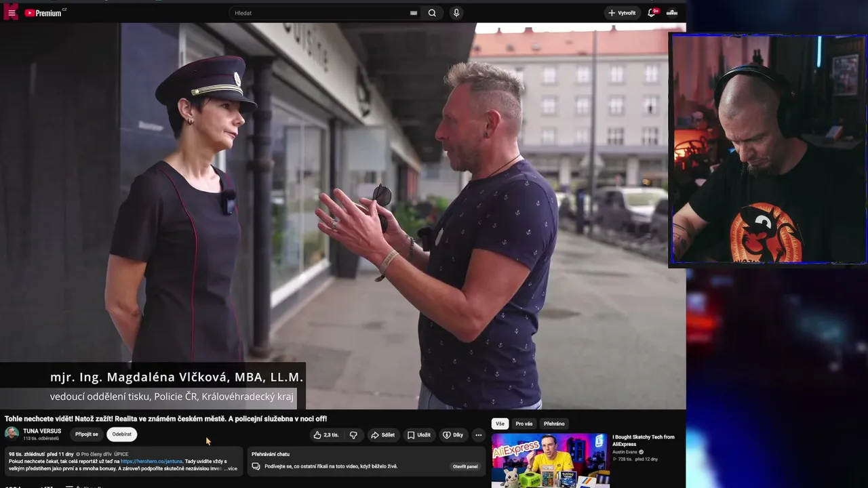The image size is (868, 488).
Task: Click the Vytvořit create button
Action: tap(622, 13)
